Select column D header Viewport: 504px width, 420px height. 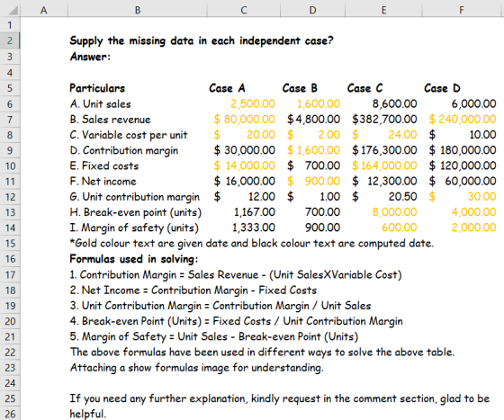point(312,10)
